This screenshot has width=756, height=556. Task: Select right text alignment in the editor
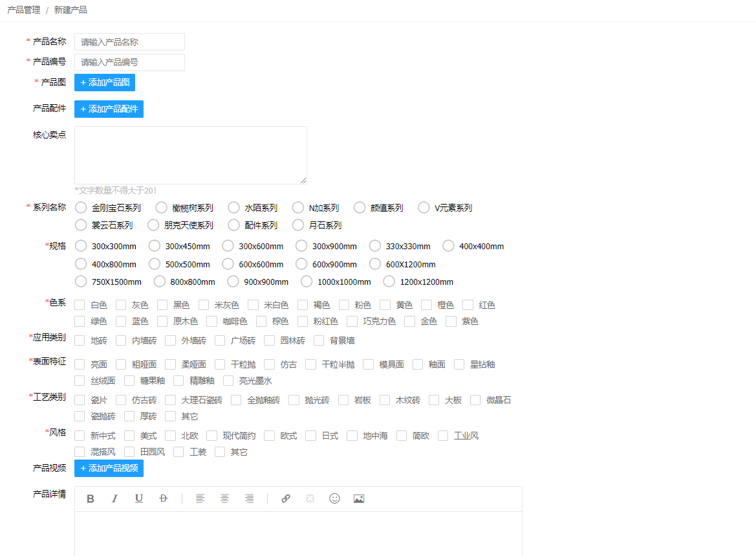pyautogui.click(x=249, y=498)
